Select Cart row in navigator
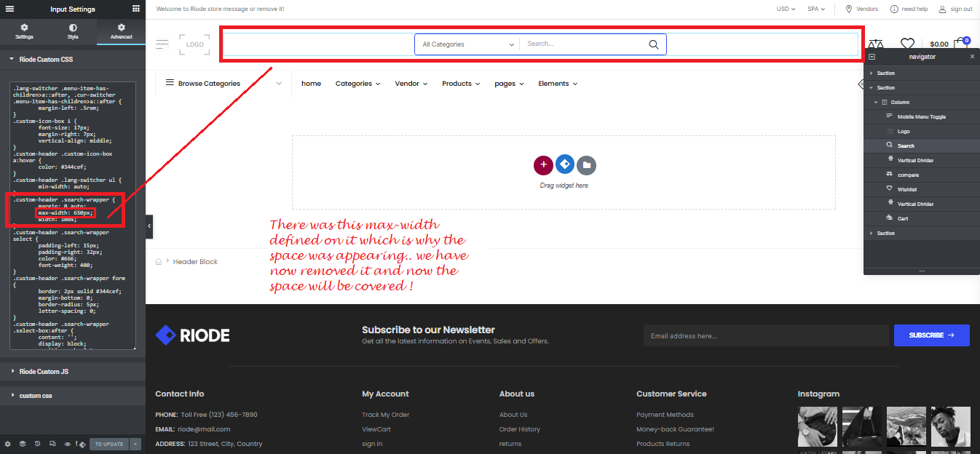Screen dimensions: 980x454 [922, 218]
